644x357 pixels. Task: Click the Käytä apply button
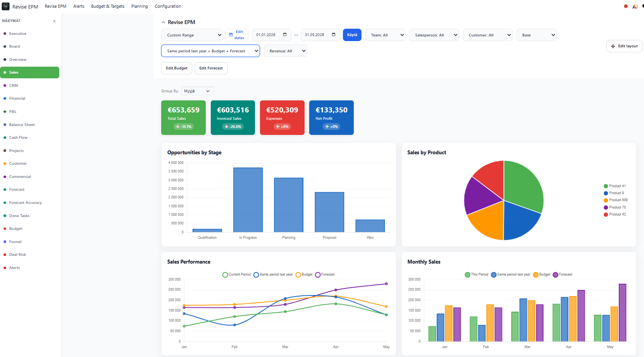tap(352, 35)
